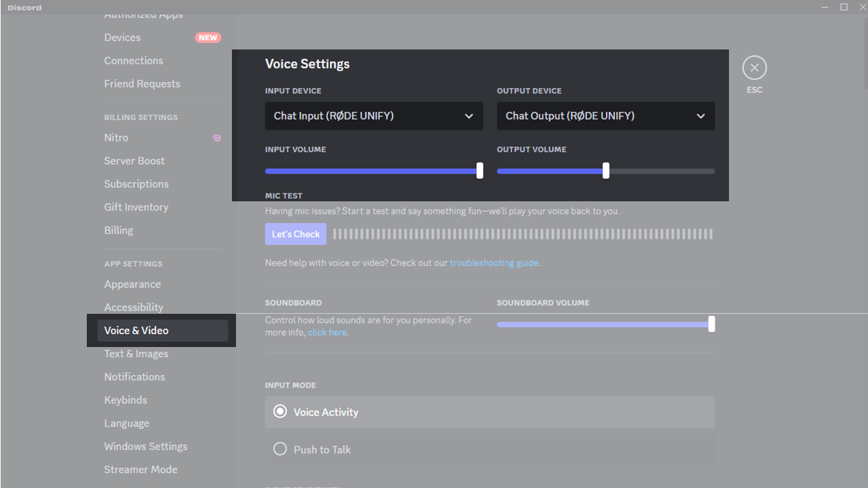
Task: Click the Soundboard Volume slider handle
Action: 711,324
